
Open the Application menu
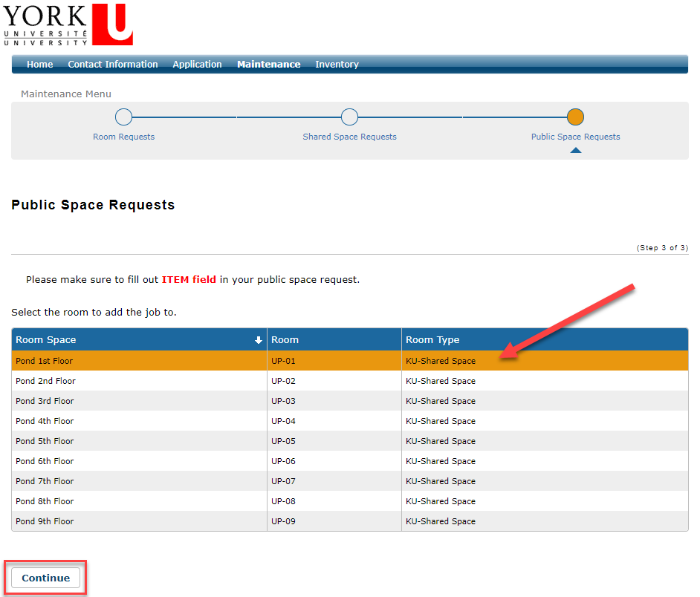coord(198,65)
